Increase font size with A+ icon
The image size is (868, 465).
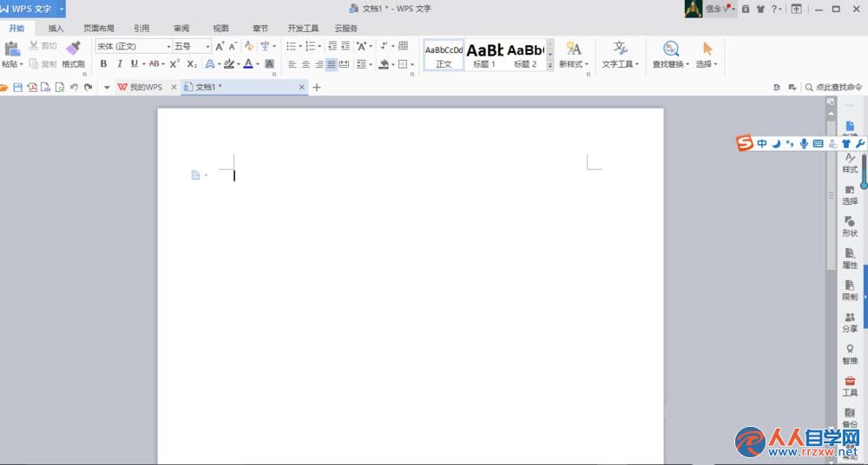[220, 46]
